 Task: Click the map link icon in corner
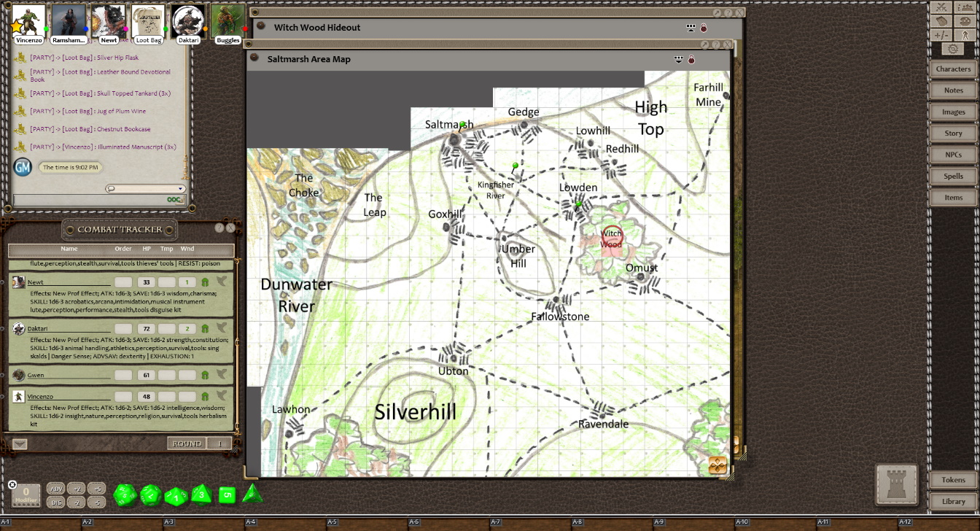click(x=717, y=465)
